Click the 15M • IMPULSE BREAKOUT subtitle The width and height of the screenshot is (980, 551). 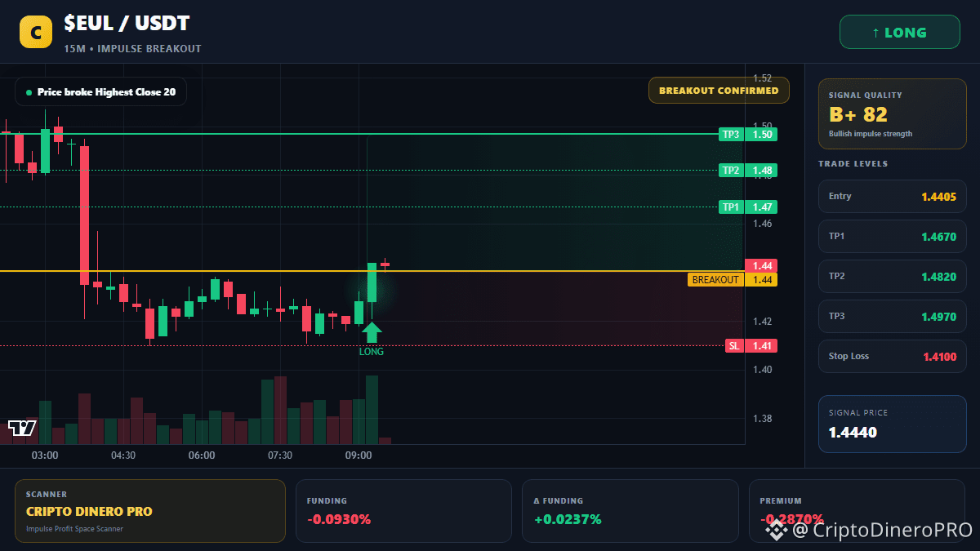click(x=132, y=49)
